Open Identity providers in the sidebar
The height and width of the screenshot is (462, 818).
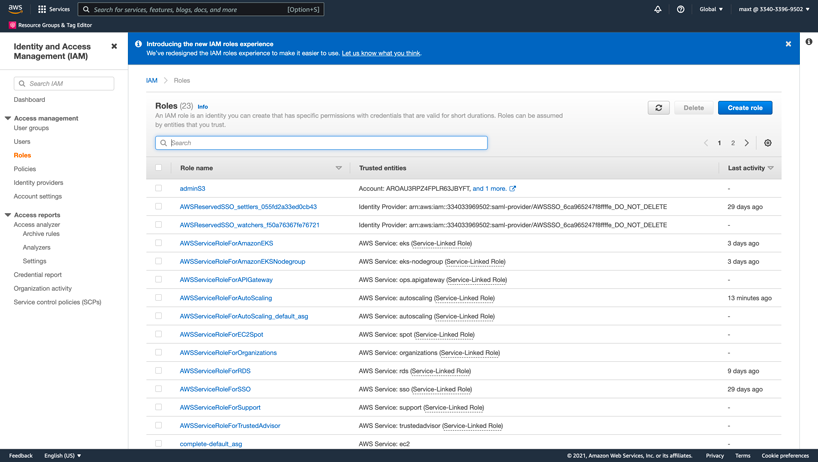click(x=38, y=183)
